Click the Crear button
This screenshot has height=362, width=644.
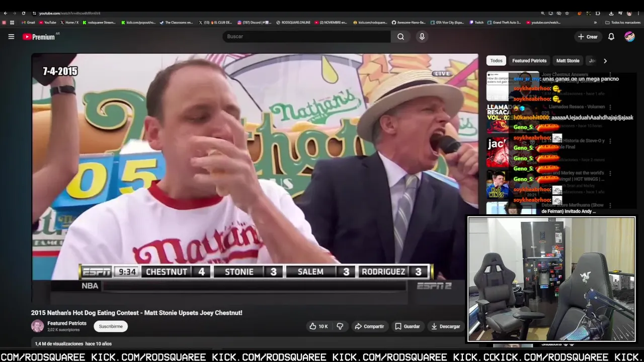click(x=588, y=37)
